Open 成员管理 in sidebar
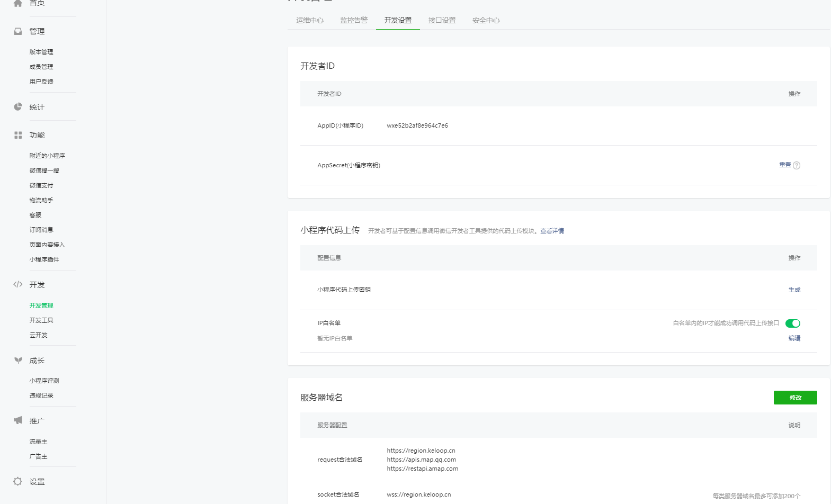This screenshot has height=504, width=831. [41, 67]
